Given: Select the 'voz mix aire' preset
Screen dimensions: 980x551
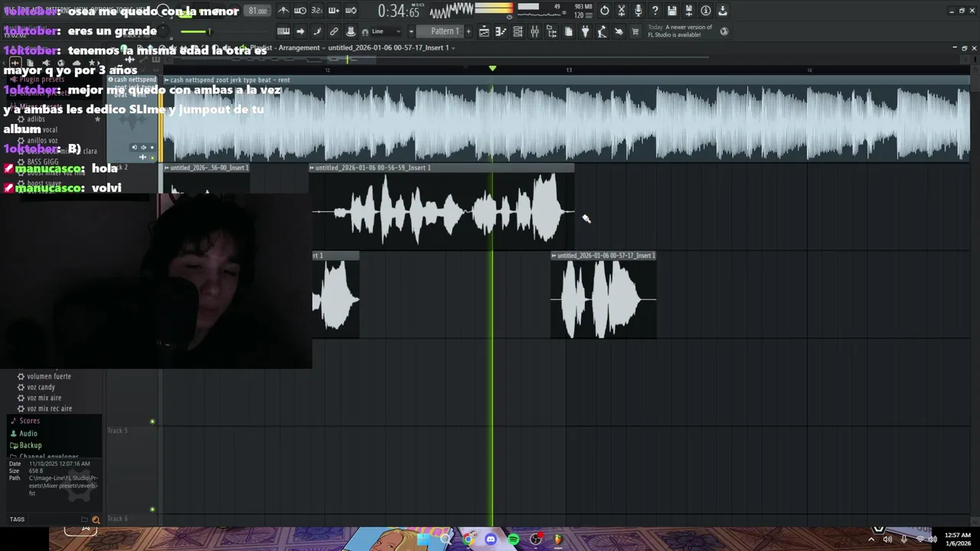Looking at the screenshot, I should coord(44,398).
